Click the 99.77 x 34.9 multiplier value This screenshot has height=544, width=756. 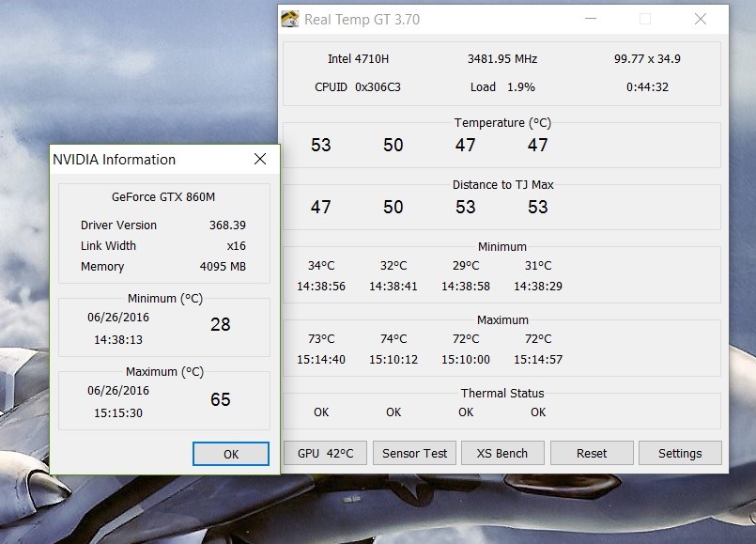click(x=647, y=59)
